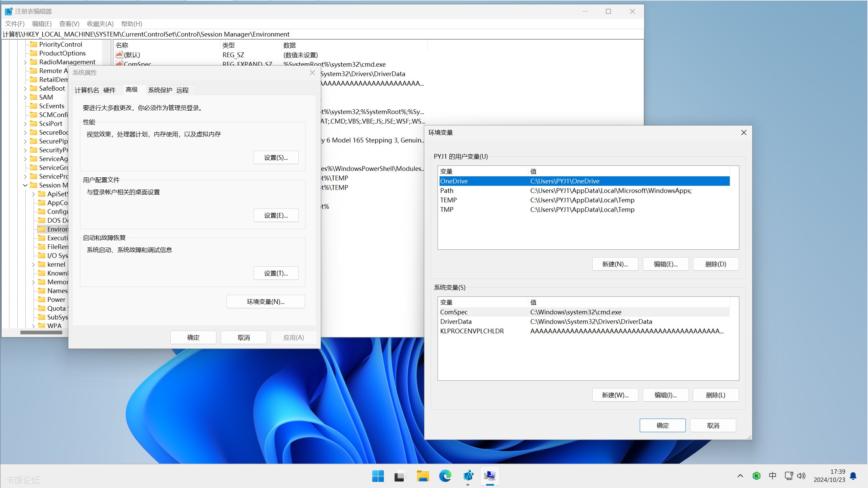
Task: Click 新建(W)... for system variables
Action: [x=615, y=395]
